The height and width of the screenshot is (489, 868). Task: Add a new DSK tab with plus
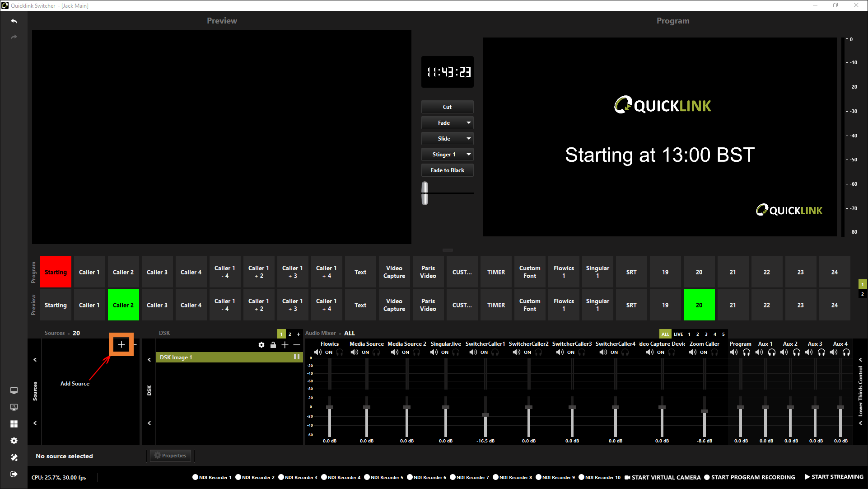click(x=298, y=334)
